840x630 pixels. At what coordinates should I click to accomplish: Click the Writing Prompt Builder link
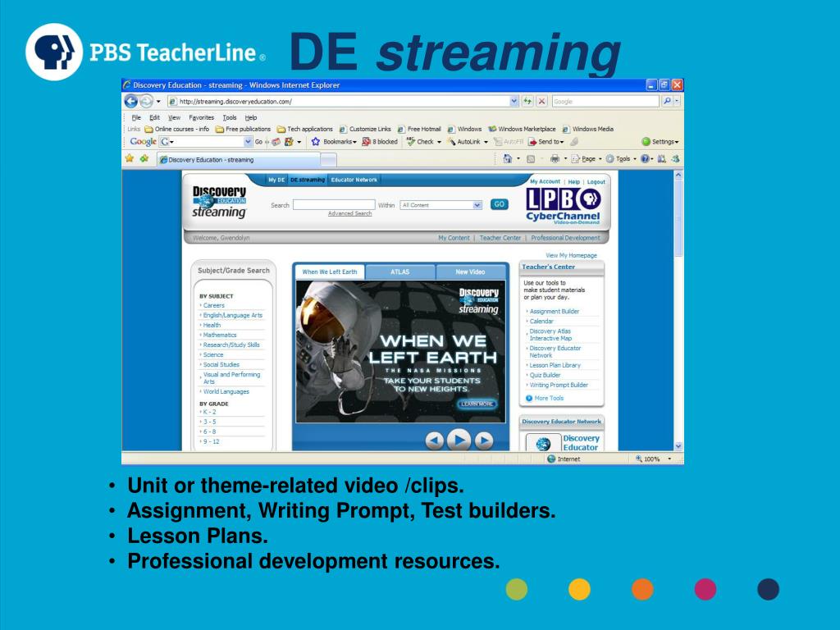point(558,385)
